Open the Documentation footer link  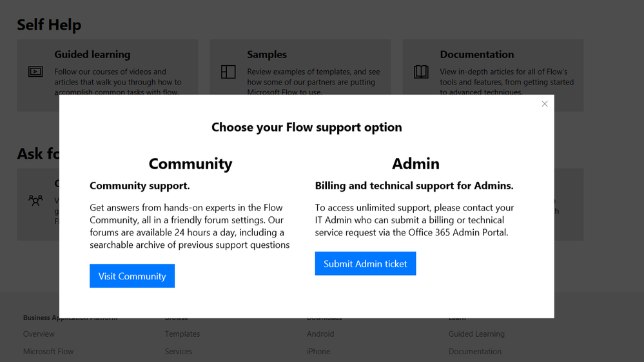(474, 352)
